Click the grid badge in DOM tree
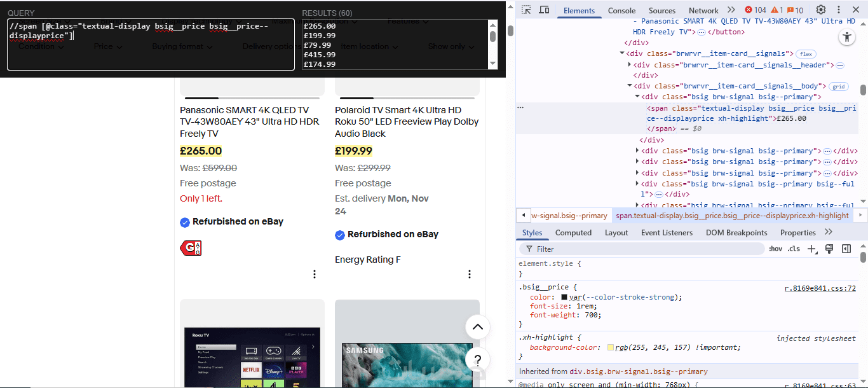Viewport: 868px width, 388px height. pos(839,87)
